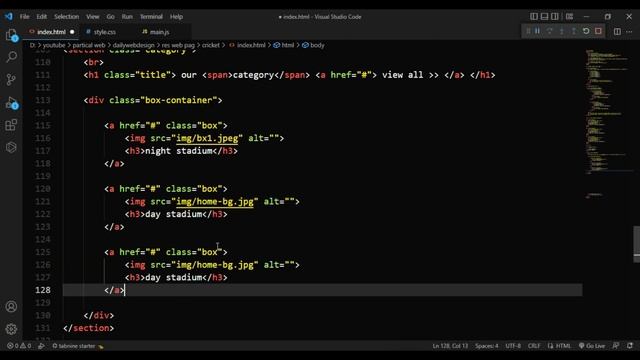Open the View menu
Image resolution: width=640 pixels, height=360 pixels.
(x=93, y=17)
